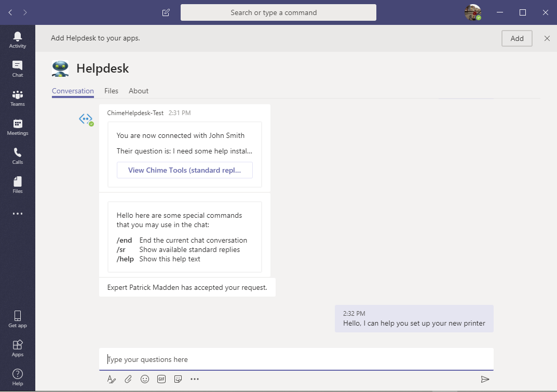The width and height of the screenshot is (557, 392).
Task: Open the About tab
Action: [x=139, y=91]
